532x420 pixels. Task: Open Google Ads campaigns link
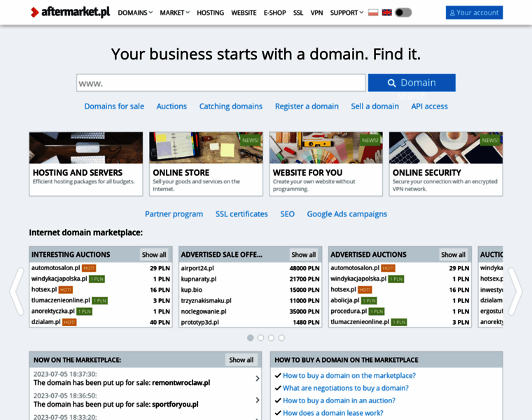coord(347,214)
